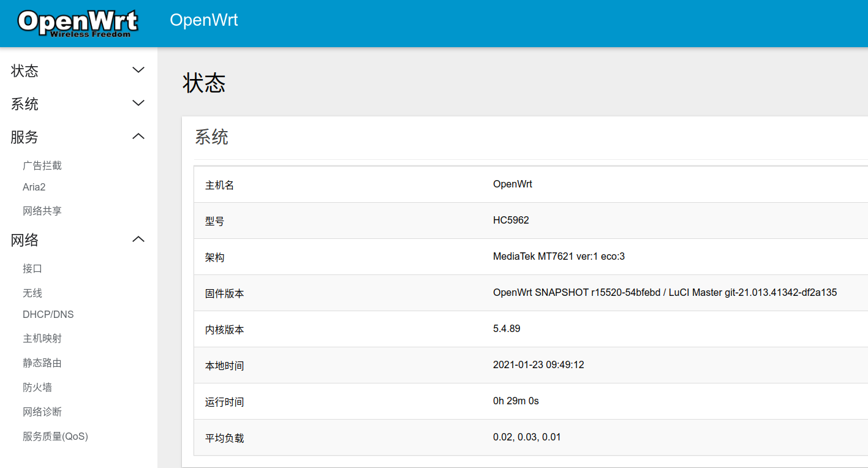
Task: Select the model value HC5962
Action: (x=511, y=220)
